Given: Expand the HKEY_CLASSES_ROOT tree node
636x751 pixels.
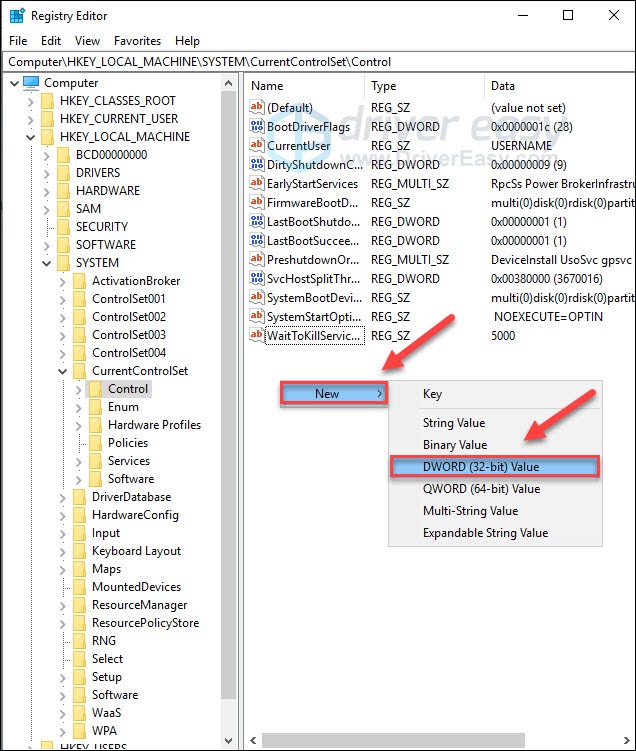Looking at the screenshot, I should 31,101.
